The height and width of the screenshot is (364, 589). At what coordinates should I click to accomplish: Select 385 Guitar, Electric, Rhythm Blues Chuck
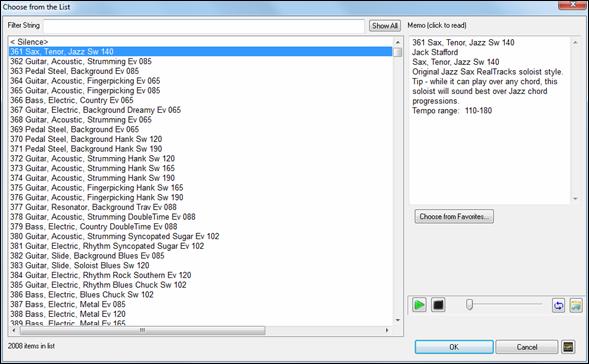(x=201, y=285)
